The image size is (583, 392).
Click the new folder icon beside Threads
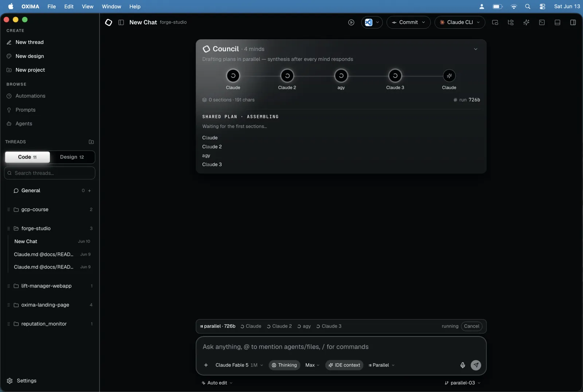[91, 142]
